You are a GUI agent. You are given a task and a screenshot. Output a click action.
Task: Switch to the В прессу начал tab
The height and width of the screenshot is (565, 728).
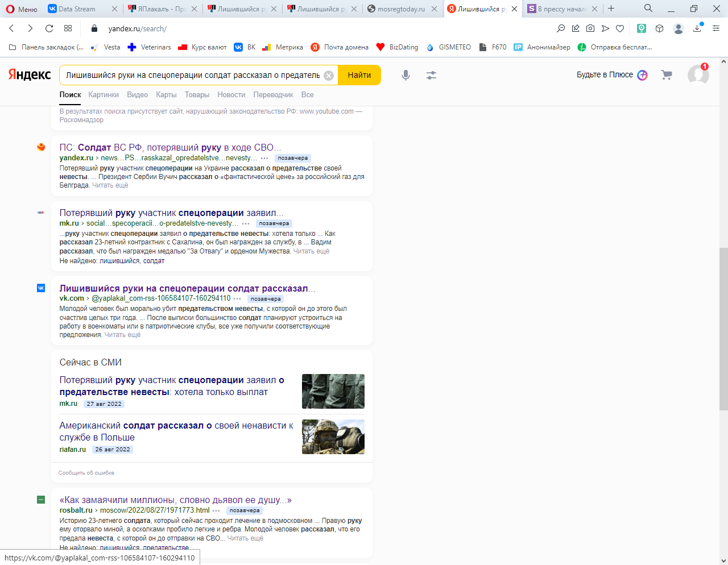[562, 9]
